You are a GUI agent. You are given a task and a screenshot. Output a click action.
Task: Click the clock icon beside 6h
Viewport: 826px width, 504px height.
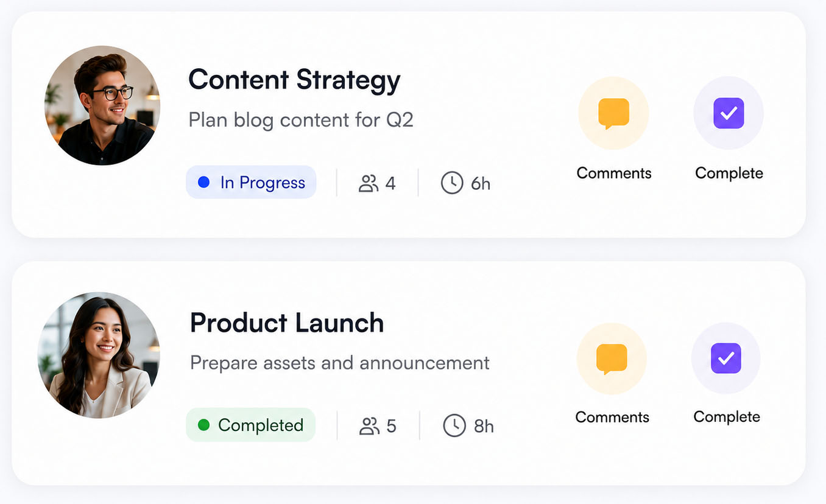452,183
